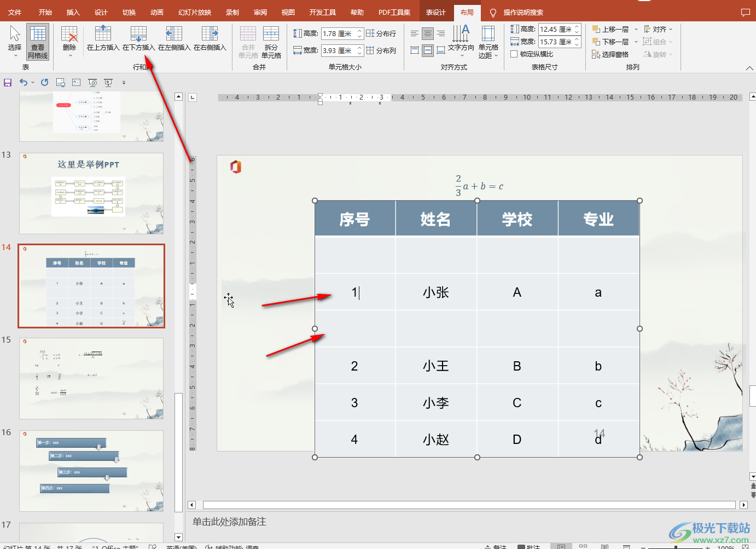Switch to the Design tab
The image size is (756, 549).
(101, 12)
